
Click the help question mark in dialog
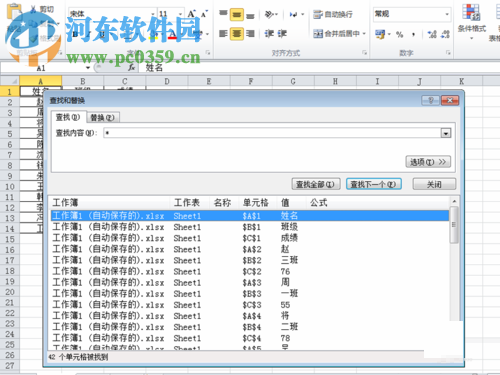[x=430, y=100]
